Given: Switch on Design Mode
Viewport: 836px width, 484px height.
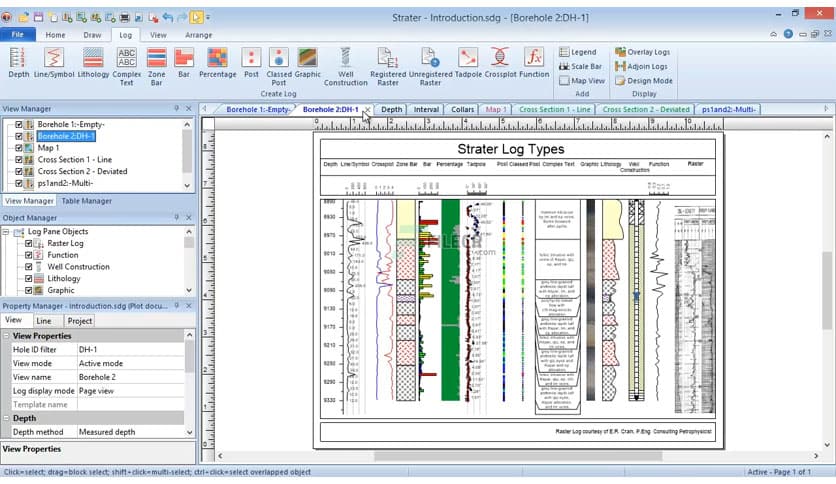Looking at the screenshot, I should (x=644, y=80).
